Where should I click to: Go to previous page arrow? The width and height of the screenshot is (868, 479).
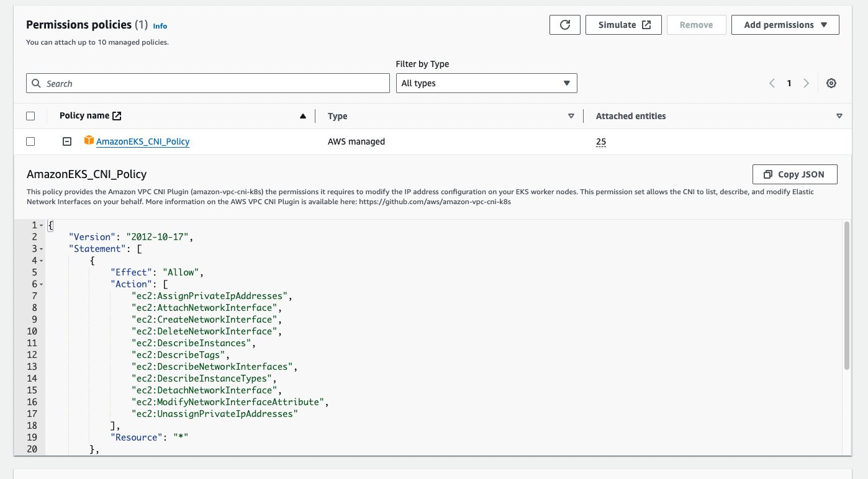772,83
